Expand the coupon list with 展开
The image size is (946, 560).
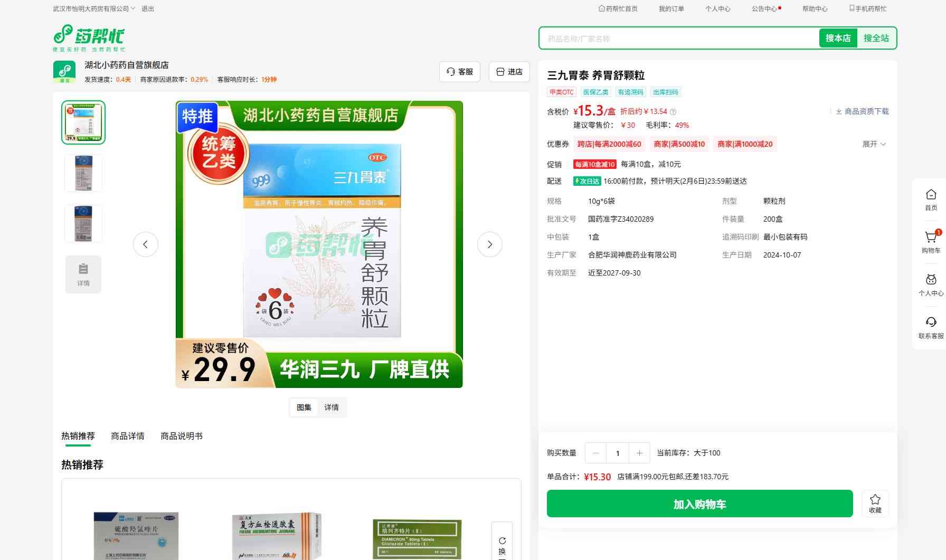click(x=874, y=144)
